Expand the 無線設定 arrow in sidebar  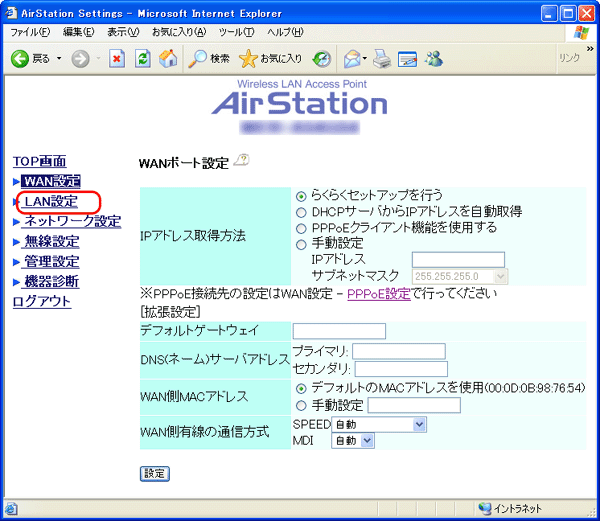16,242
